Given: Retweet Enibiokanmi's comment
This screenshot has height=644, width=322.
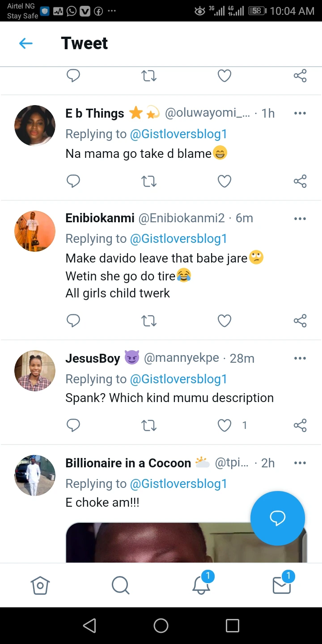Looking at the screenshot, I should click(149, 321).
